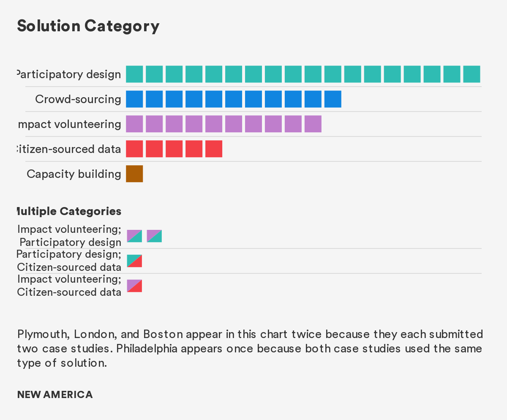The width and height of the screenshot is (507, 420).
Task: Click the second purple-teal split square
Action: (154, 236)
